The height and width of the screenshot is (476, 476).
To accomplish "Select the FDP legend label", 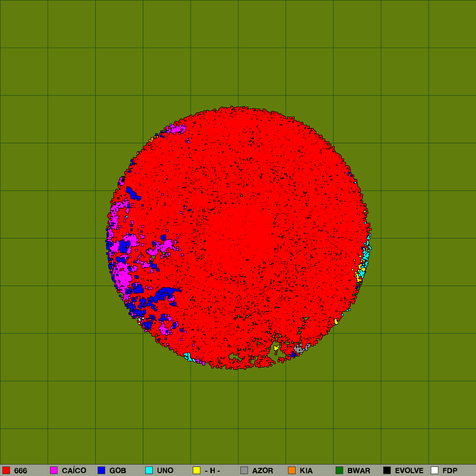I will point(450,471).
